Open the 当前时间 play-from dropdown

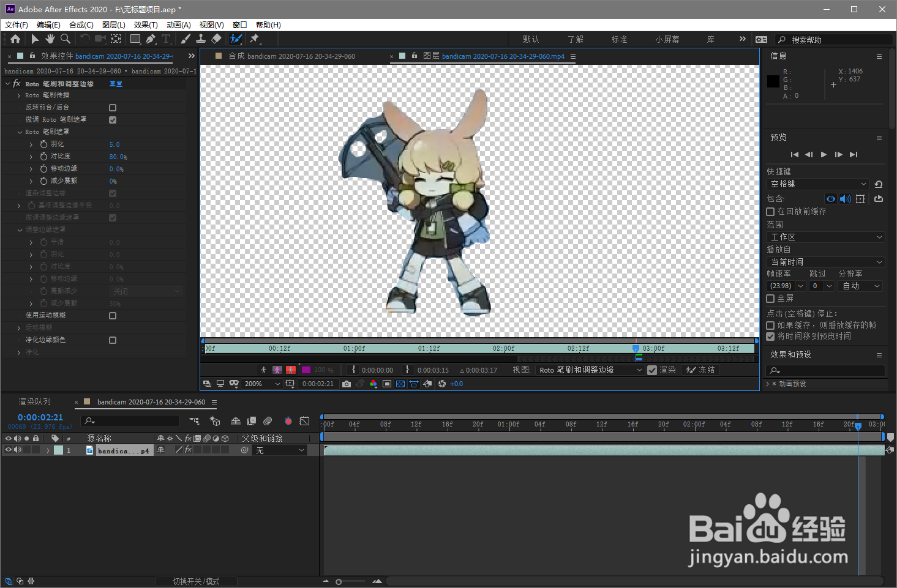pyautogui.click(x=826, y=262)
